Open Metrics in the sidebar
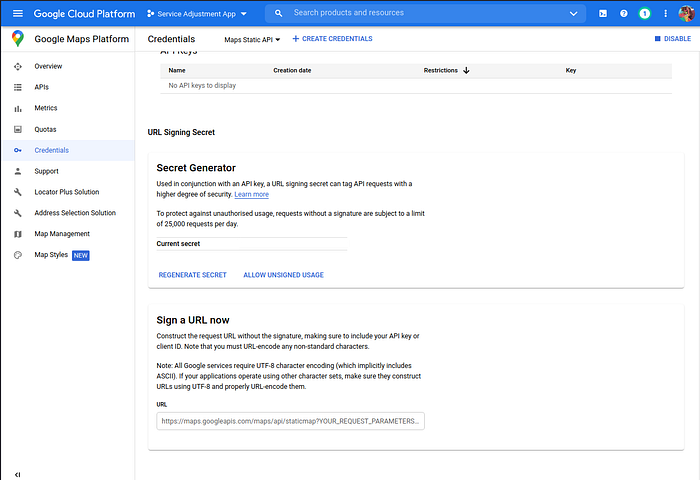700x480 pixels. coord(46,108)
